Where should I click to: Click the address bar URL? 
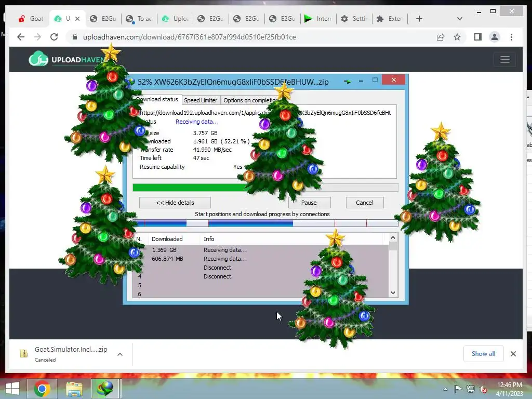pyautogui.click(x=189, y=37)
